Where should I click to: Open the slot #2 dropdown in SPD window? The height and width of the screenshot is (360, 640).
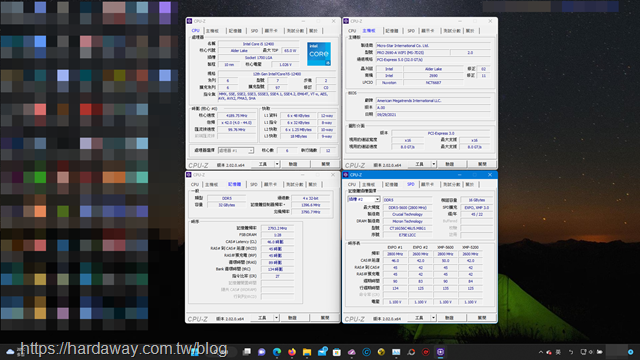tap(364, 199)
